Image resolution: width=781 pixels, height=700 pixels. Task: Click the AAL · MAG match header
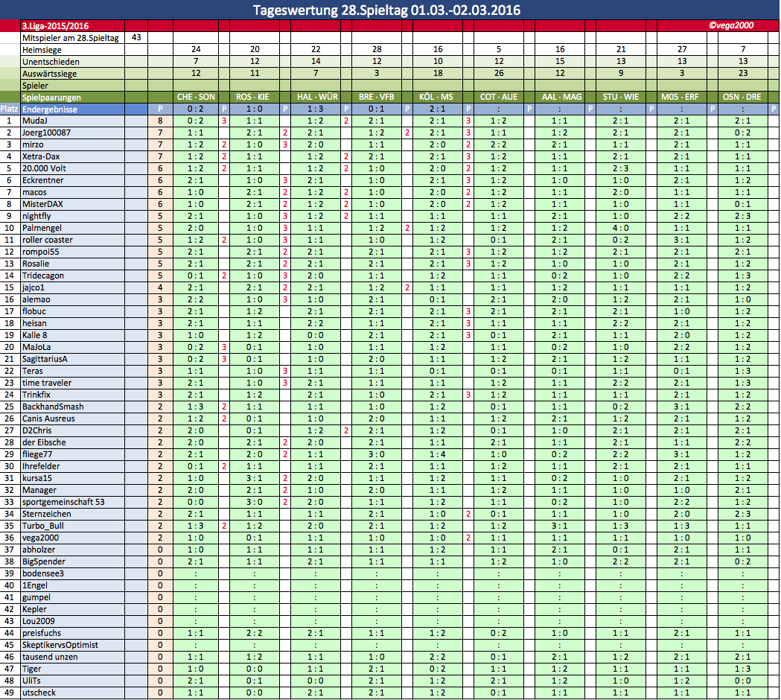tap(560, 97)
